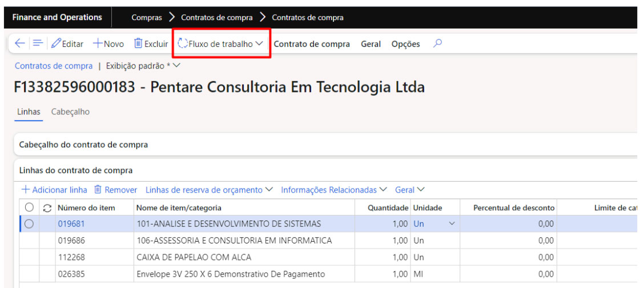Click the Adicionar linha button
Image resolution: width=644 pixels, height=288 pixels.
(54, 190)
